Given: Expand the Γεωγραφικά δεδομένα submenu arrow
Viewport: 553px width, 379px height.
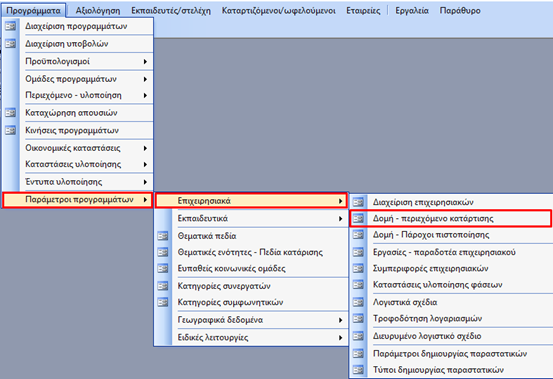Looking at the screenshot, I should click(340, 320).
